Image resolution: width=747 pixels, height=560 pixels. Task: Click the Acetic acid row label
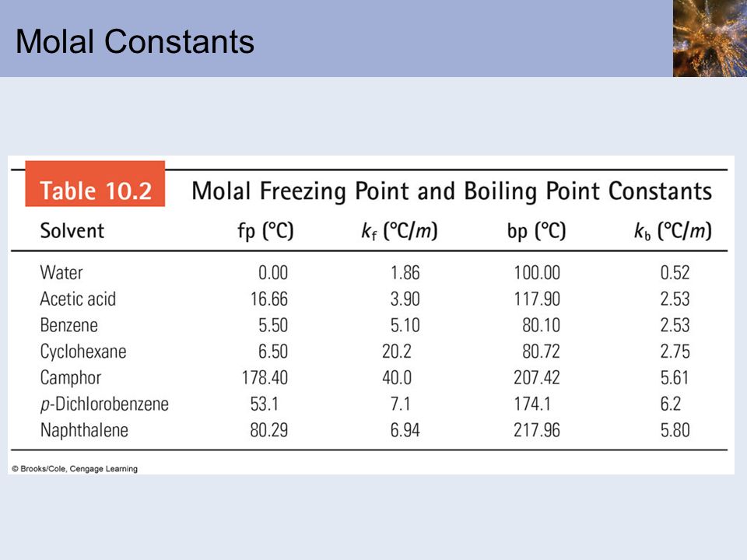(x=78, y=299)
